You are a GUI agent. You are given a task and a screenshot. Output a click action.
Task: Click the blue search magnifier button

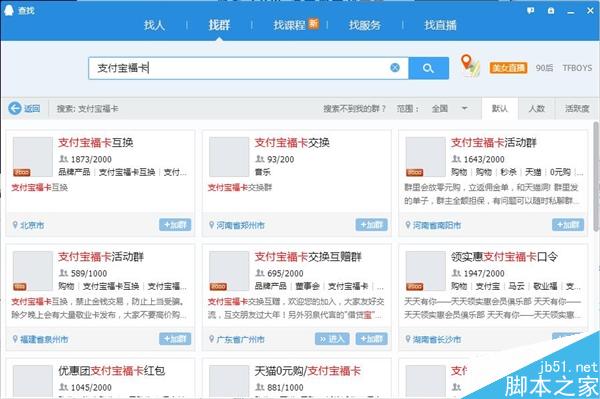(428, 68)
